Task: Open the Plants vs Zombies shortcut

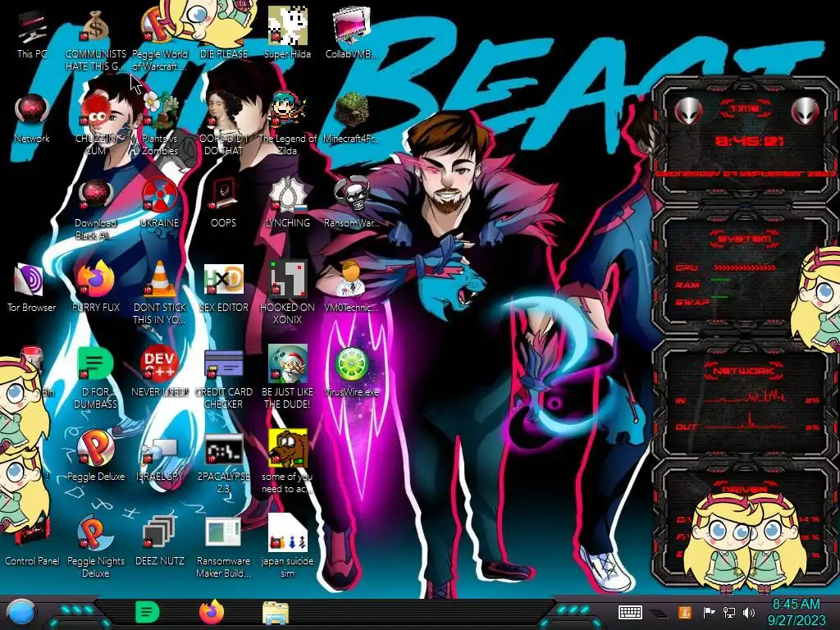Action: coord(160,125)
